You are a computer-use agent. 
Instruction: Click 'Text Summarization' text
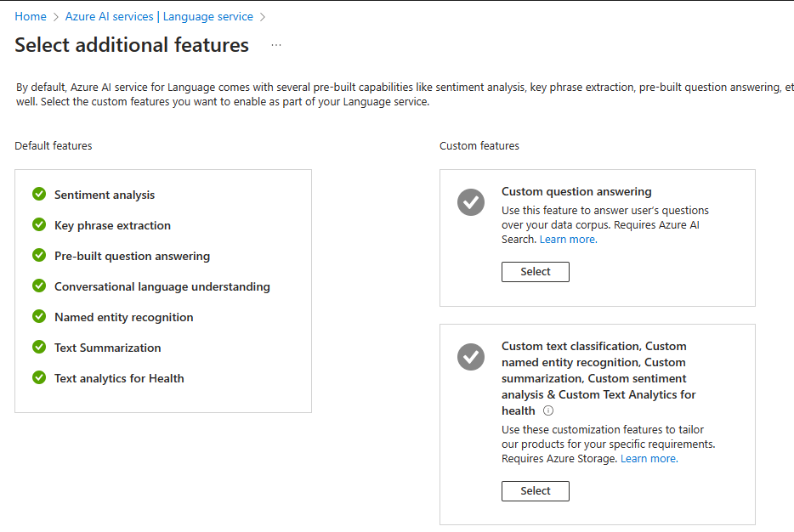[107, 348]
